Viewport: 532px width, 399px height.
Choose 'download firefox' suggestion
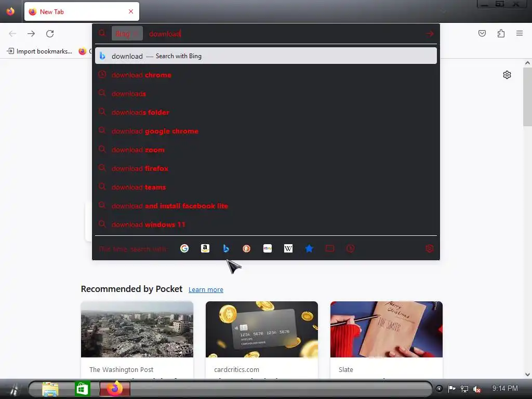click(x=266, y=168)
